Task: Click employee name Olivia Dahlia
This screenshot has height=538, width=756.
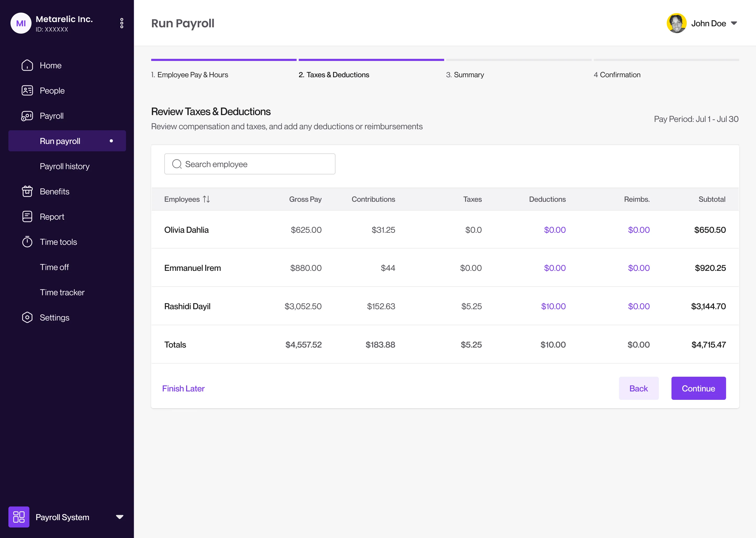Action: [x=186, y=230]
